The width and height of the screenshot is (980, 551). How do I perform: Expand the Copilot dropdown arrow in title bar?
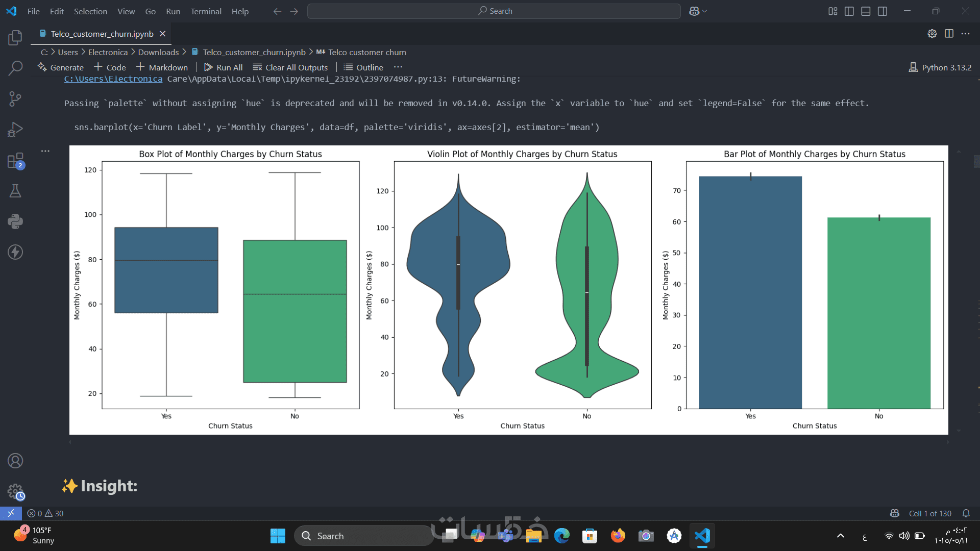point(705,11)
